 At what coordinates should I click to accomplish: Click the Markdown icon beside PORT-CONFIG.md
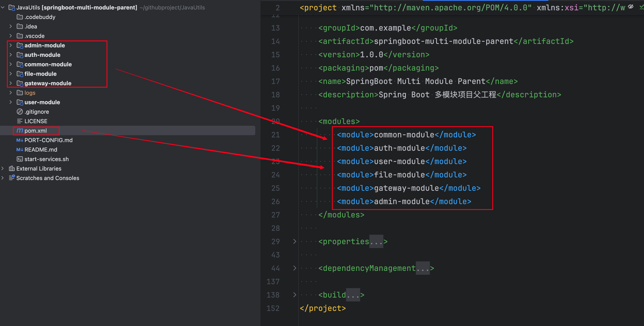[x=20, y=140]
